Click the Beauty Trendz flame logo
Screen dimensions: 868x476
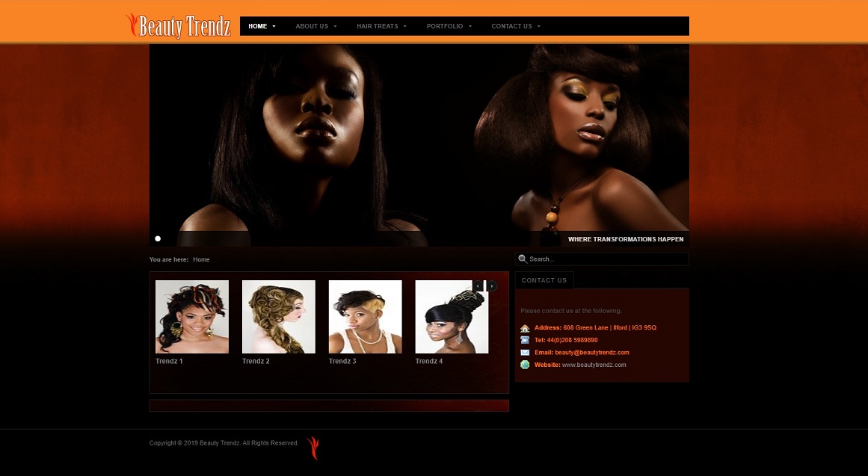coord(178,26)
